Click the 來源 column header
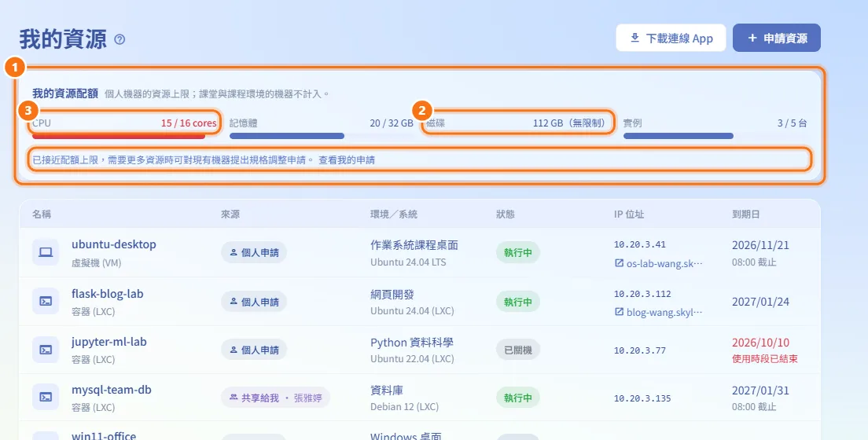 pos(230,214)
